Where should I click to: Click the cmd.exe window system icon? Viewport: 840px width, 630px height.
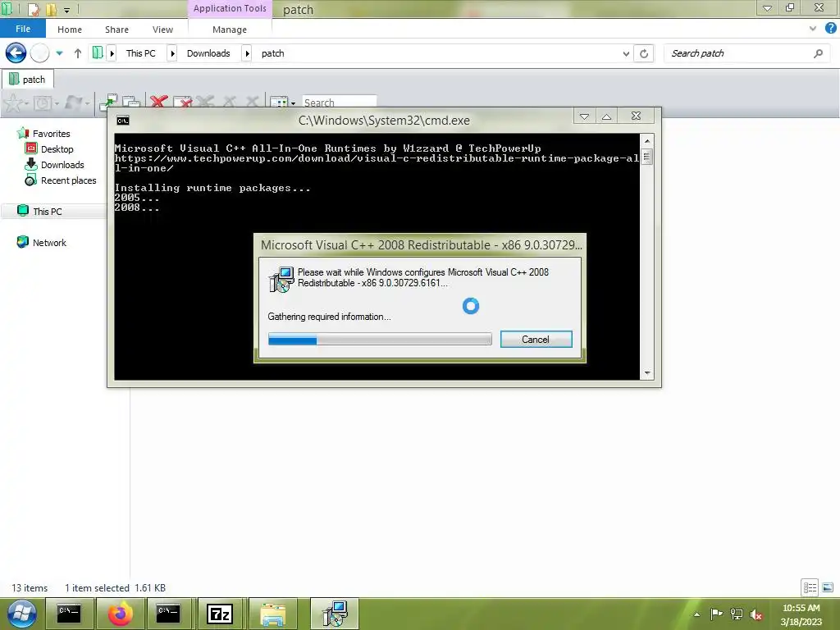pyautogui.click(x=123, y=121)
